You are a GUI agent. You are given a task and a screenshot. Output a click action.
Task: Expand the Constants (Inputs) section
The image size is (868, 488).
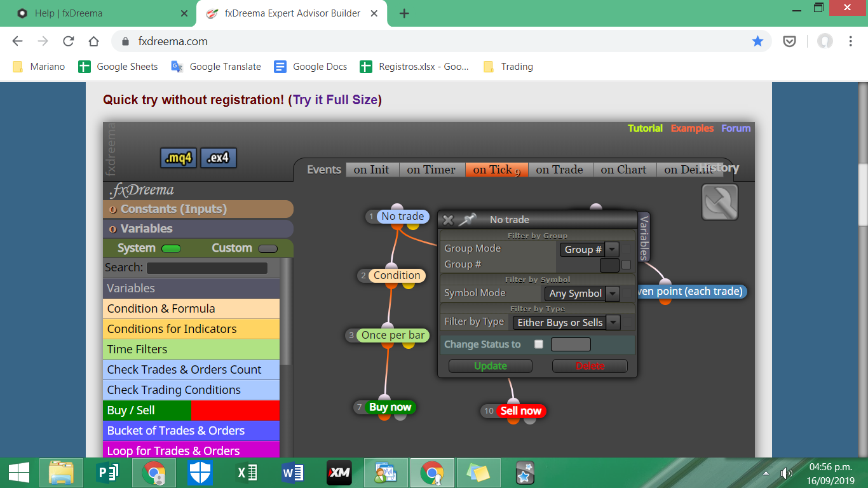point(198,209)
